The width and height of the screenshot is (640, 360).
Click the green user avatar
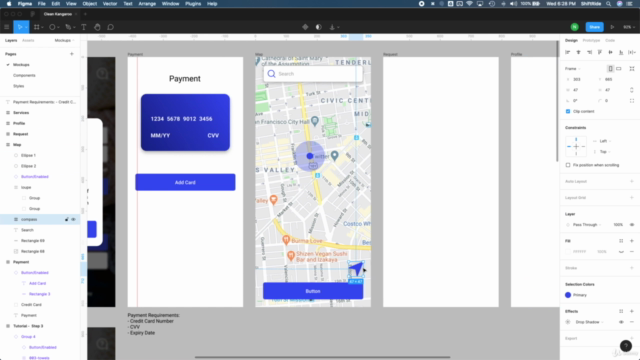point(574,27)
